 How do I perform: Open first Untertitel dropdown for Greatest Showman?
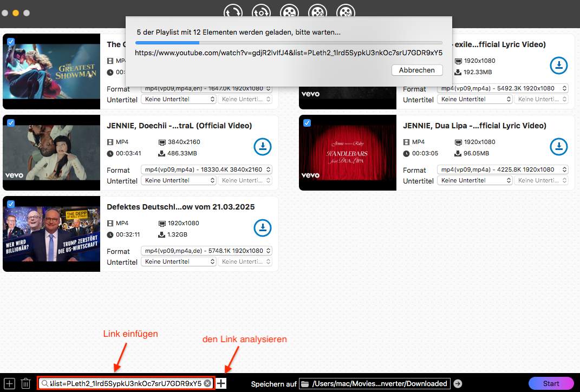pos(179,99)
